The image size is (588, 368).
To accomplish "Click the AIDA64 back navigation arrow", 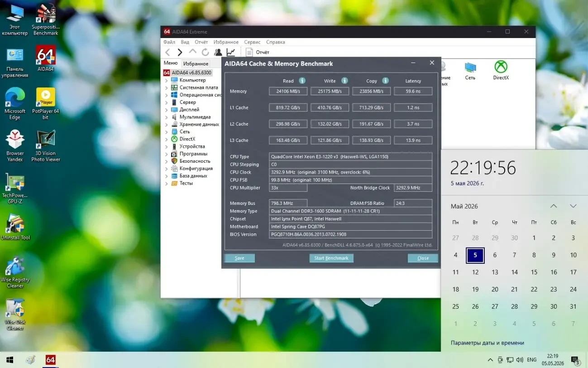I will [x=168, y=52].
